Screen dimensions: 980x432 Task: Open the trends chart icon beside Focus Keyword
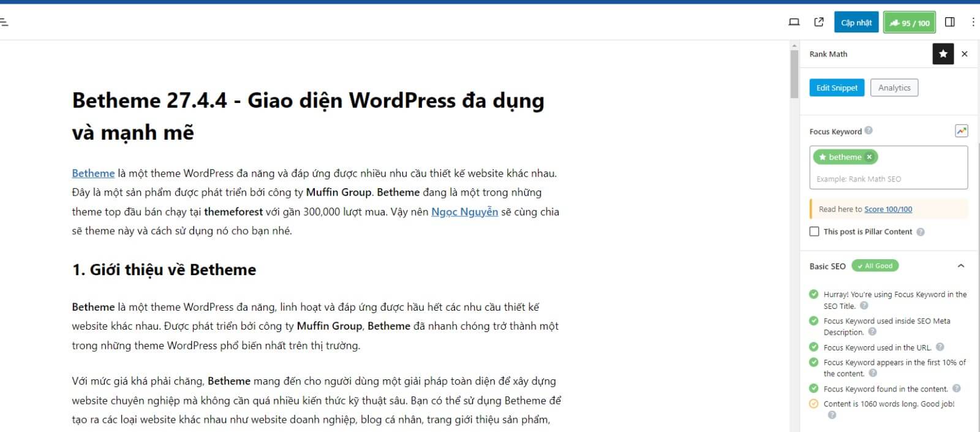[962, 131]
